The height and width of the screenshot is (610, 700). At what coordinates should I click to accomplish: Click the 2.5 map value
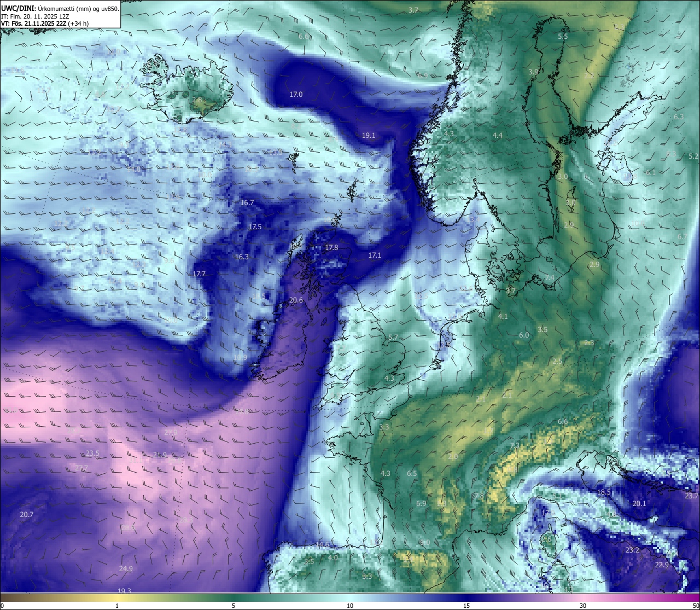pyautogui.click(x=557, y=362)
